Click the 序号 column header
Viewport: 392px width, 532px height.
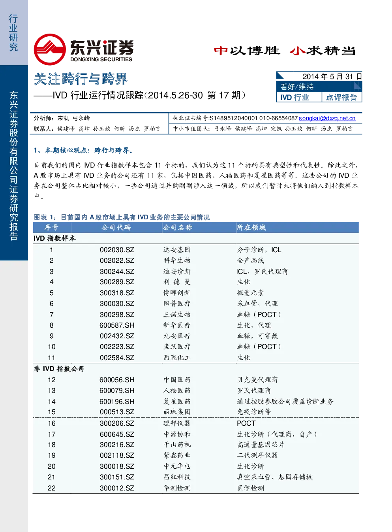coord(51,227)
